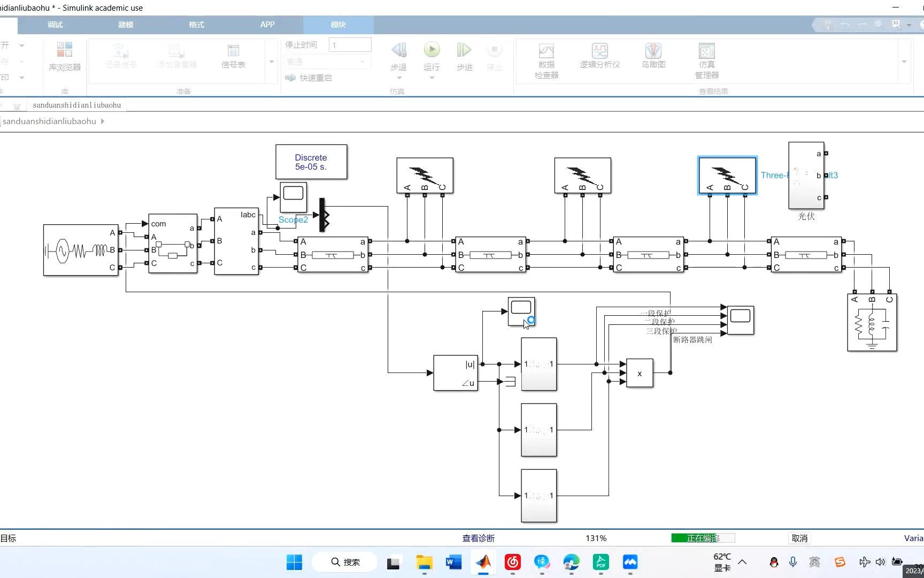Open the quick access toolbar dropdown arrow

pyautogui.click(x=908, y=25)
